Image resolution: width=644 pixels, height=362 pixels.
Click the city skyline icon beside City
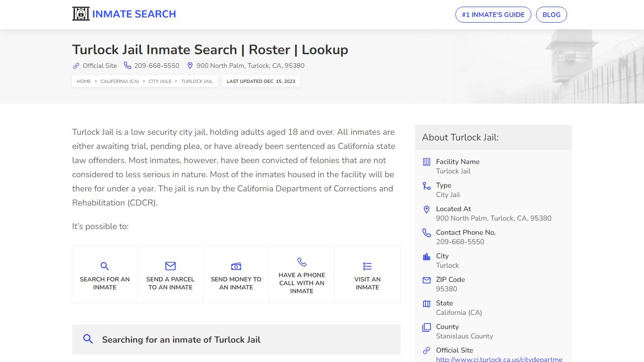pyautogui.click(x=427, y=256)
